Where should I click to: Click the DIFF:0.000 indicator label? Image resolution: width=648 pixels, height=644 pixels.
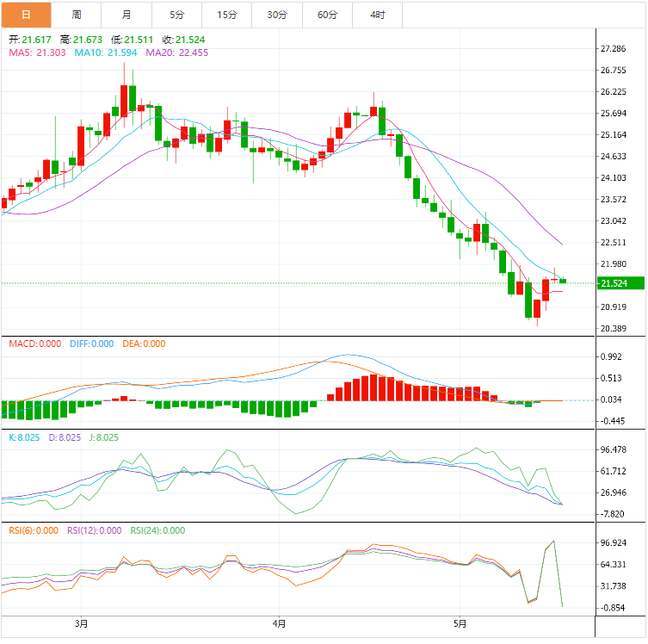92,344
